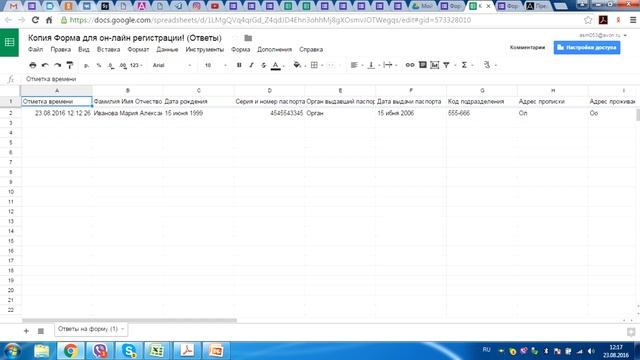Screen dimensions: 640x360
Task: Toggle italic formatting
Action: 251,65
